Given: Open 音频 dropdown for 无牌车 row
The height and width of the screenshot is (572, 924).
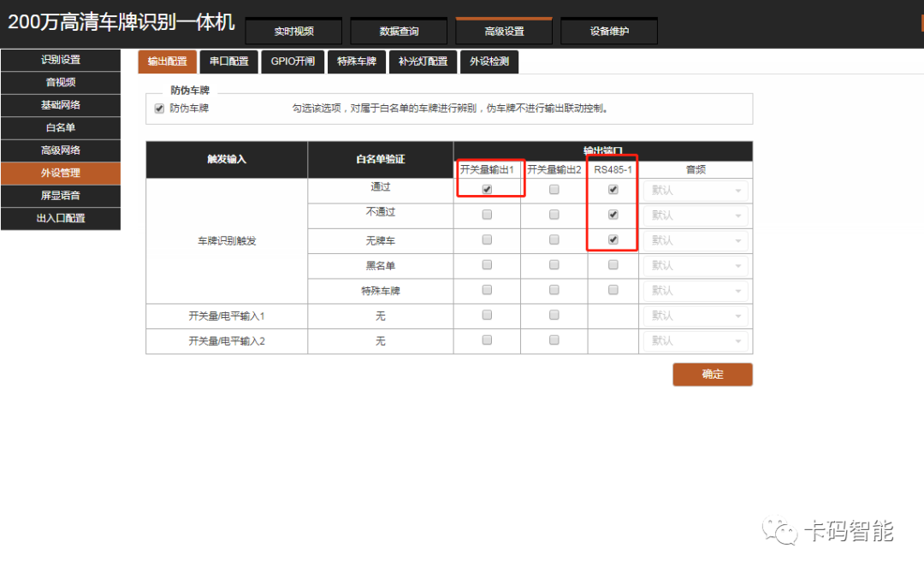Looking at the screenshot, I should pyautogui.click(x=696, y=241).
